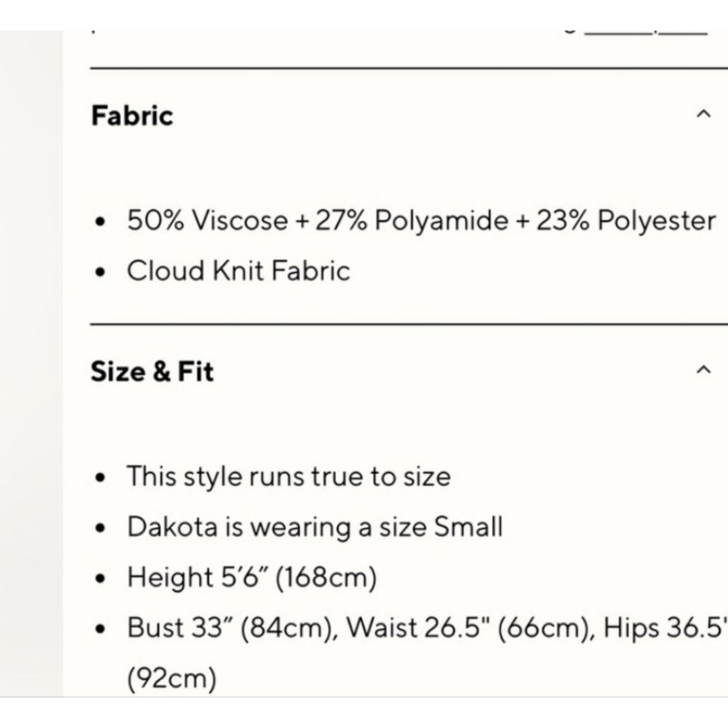
Task: Click 'Dakota is wearing a size Small'
Action: click(315, 527)
